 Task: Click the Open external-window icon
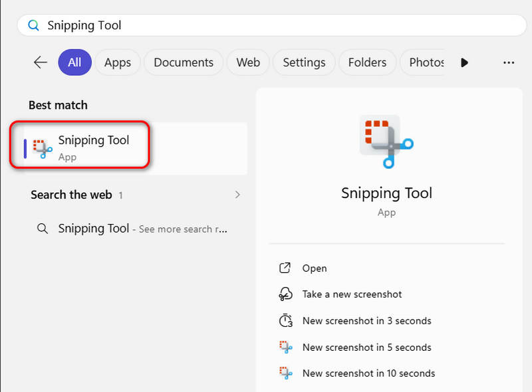click(x=285, y=268)
